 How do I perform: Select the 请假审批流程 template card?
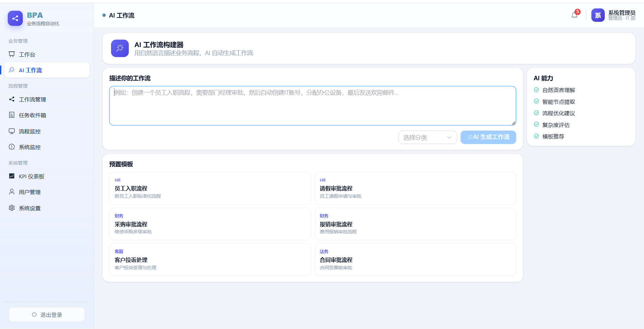[415, 188]
